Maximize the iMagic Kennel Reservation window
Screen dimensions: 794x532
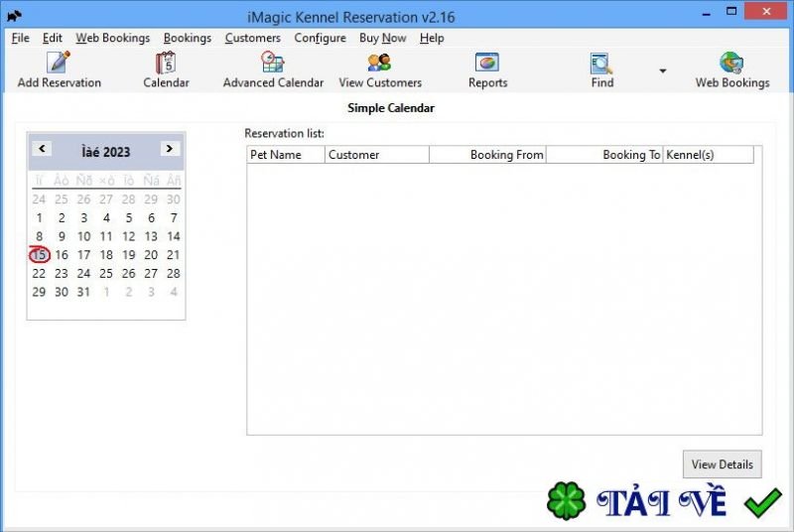731,11
